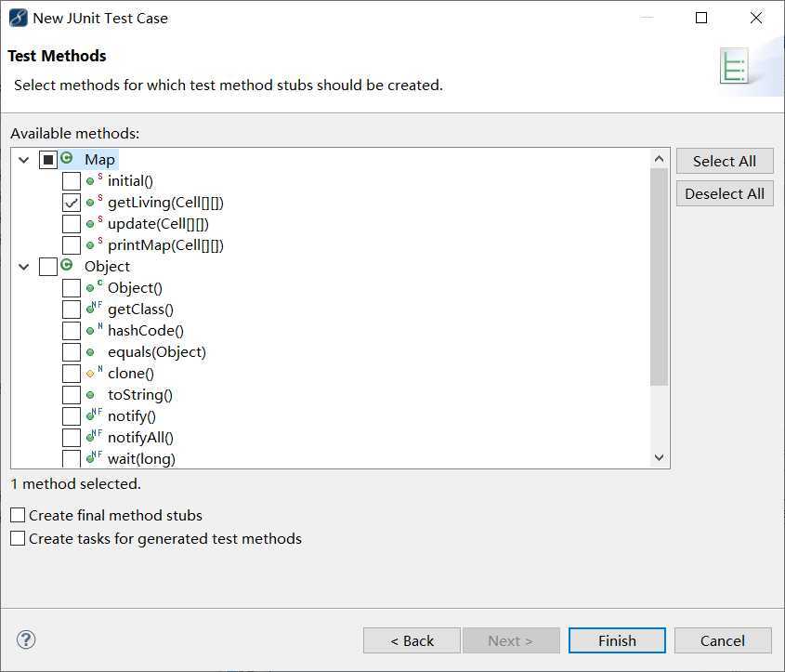This screenshot has width=785, height=672.
Task: Select the hashCode() label
Action: pos(146,331)
